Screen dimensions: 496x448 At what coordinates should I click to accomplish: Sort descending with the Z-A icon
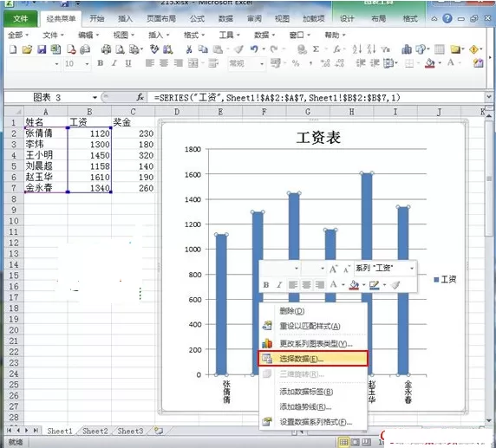coord(371,49)
